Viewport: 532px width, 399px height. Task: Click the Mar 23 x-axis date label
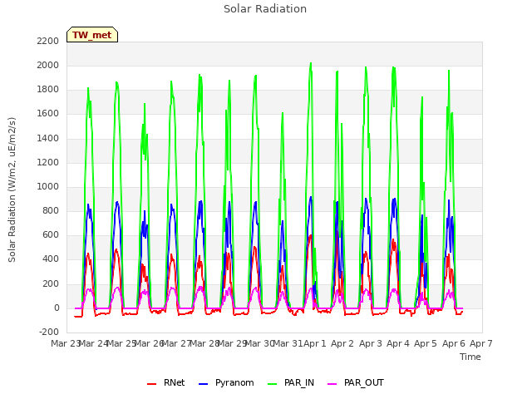[x=65, y=343]
